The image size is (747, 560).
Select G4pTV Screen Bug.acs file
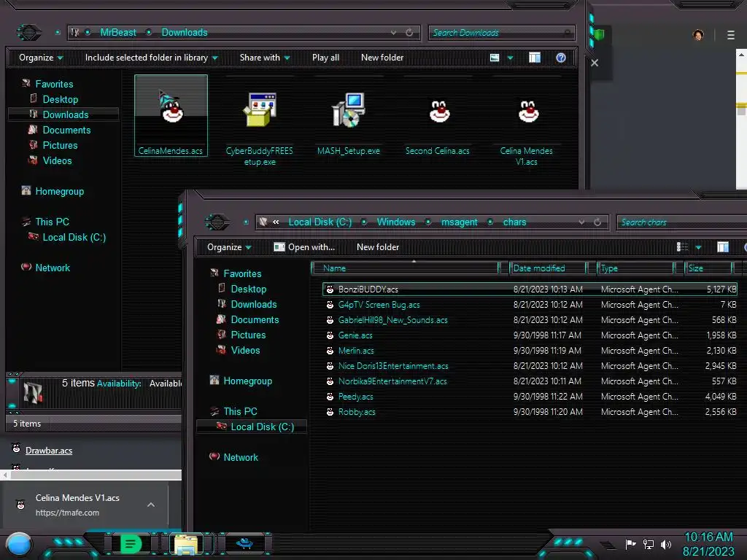tap(530, 305)
